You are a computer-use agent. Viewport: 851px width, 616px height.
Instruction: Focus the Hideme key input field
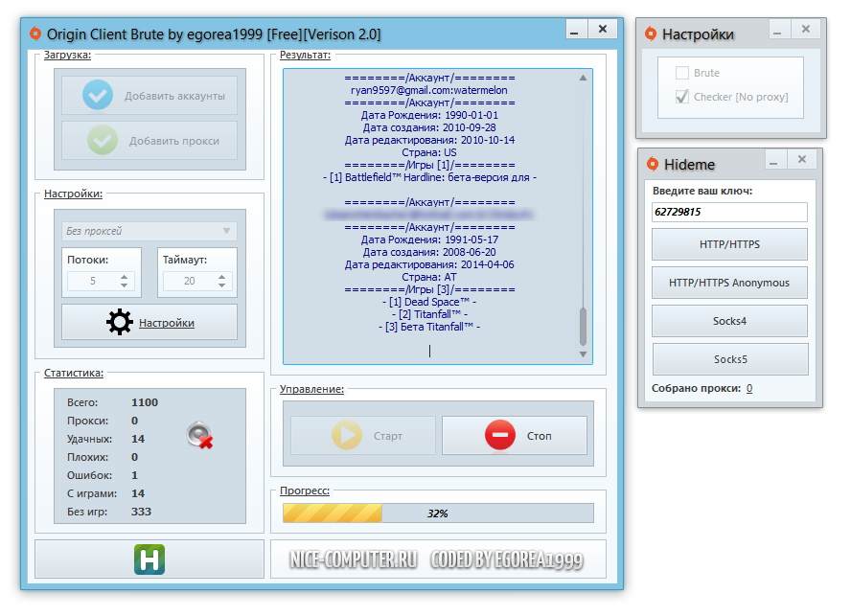click(x=729, y=212)
